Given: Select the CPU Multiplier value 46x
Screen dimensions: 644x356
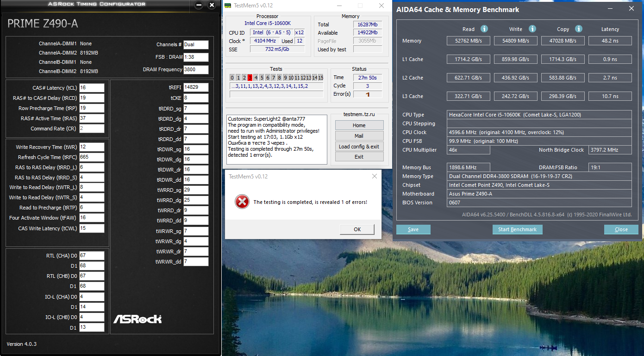Looking at the screenshot, I should 469,150.
